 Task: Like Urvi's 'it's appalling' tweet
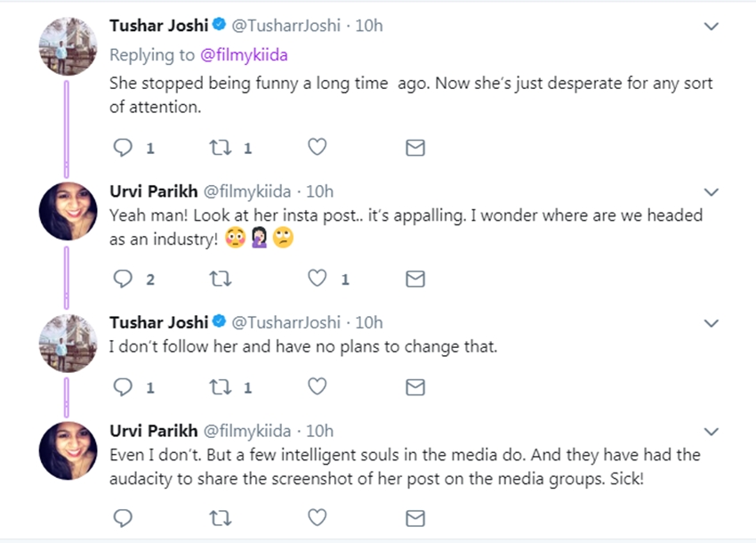click(x=317, y=280)
